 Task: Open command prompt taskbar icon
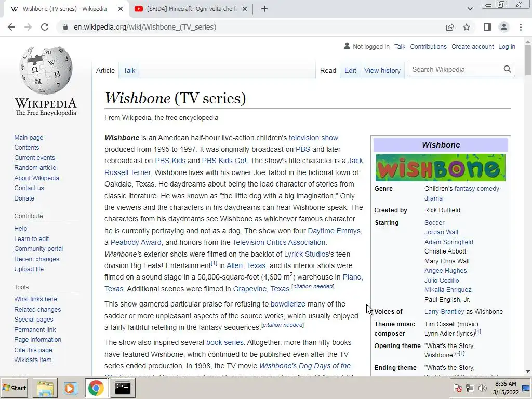[122, 388]
